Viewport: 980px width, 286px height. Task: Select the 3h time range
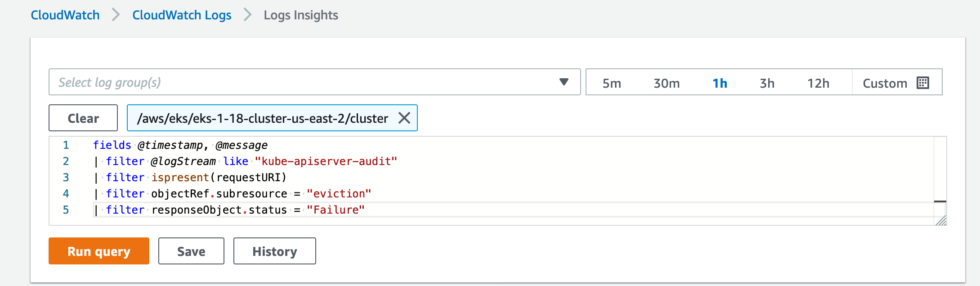click(767, 83)
